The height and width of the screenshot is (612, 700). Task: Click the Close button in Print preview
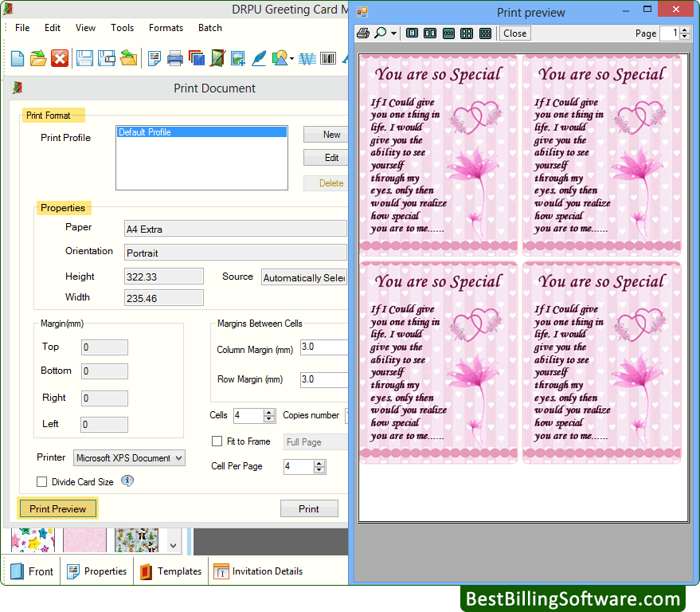(x=514, y=33)
